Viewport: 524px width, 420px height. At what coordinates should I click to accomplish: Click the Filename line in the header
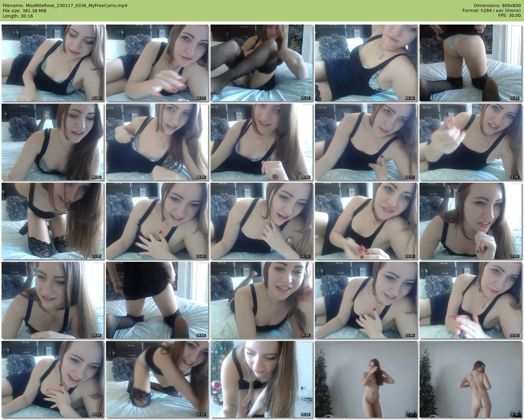point(65,6)
